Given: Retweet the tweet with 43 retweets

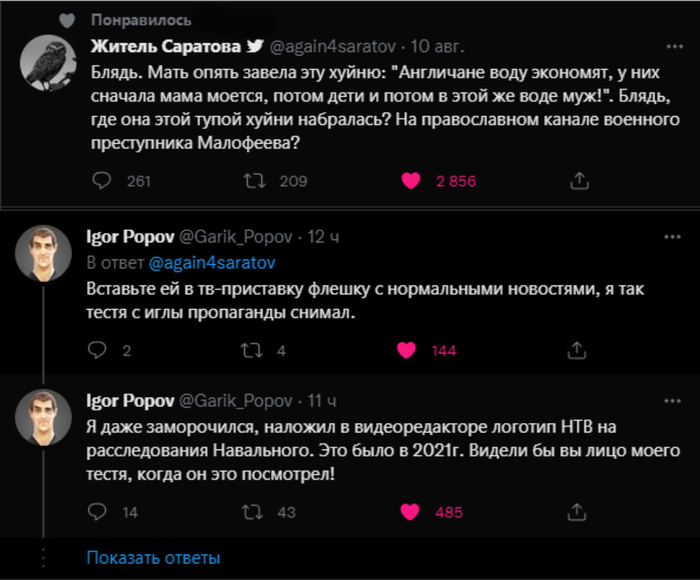Looking at the screenshot, I should pos(254,512).
